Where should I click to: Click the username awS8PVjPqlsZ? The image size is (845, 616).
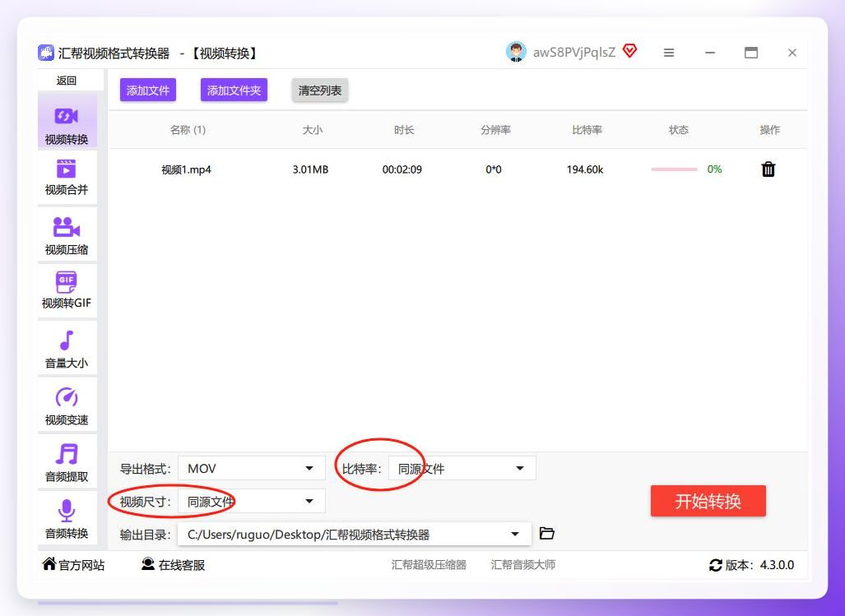(x=574, y=53)
